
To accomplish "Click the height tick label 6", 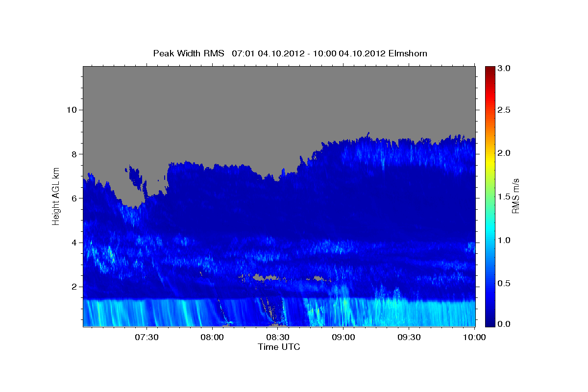I will (73, 198).
